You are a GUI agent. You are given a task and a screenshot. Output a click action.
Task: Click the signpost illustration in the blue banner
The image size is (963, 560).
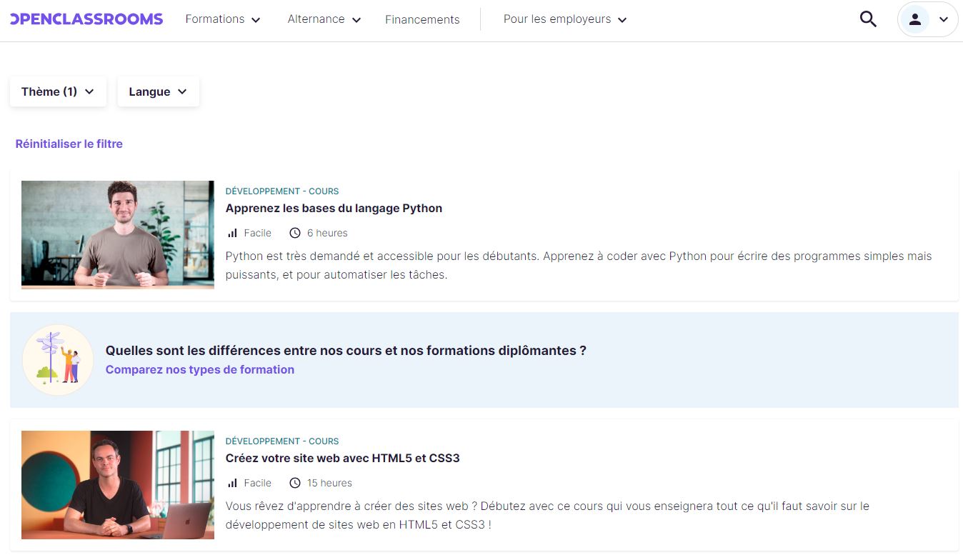[58, 359]
